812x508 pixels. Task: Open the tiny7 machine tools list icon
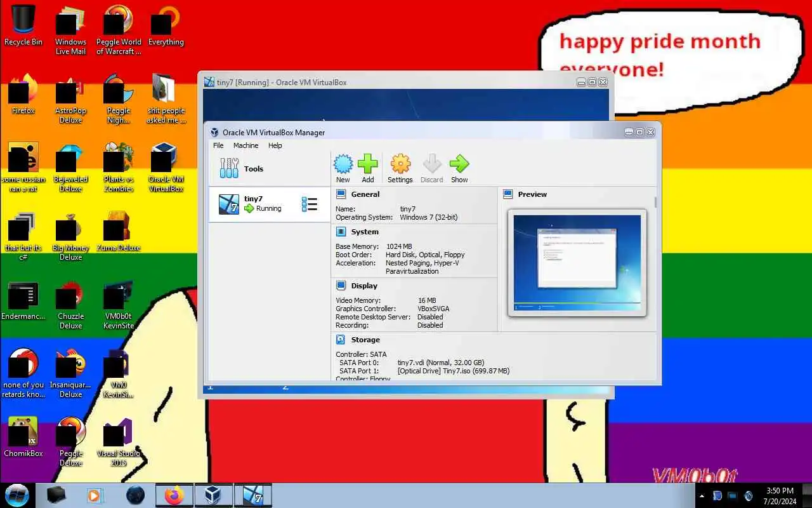[310, 204]
